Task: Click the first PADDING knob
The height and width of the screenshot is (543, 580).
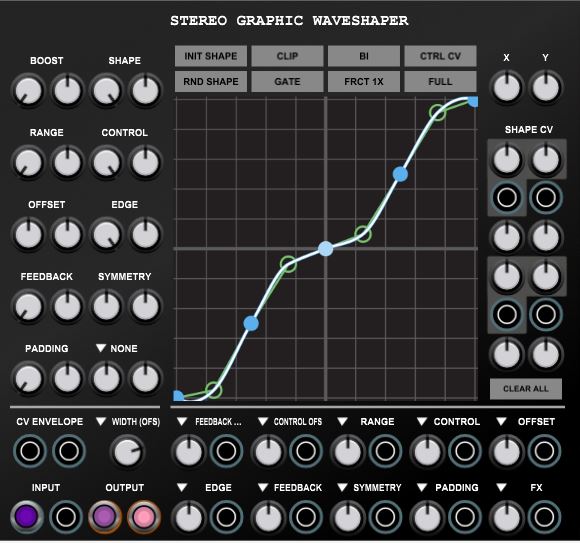Action: click(x=28, y=379)
